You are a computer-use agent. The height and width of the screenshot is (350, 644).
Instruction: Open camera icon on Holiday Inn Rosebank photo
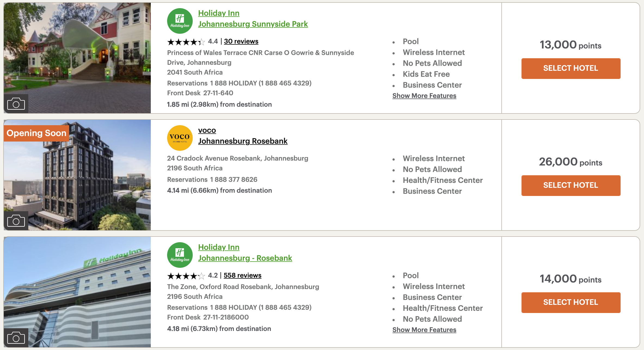click(16, 338)
